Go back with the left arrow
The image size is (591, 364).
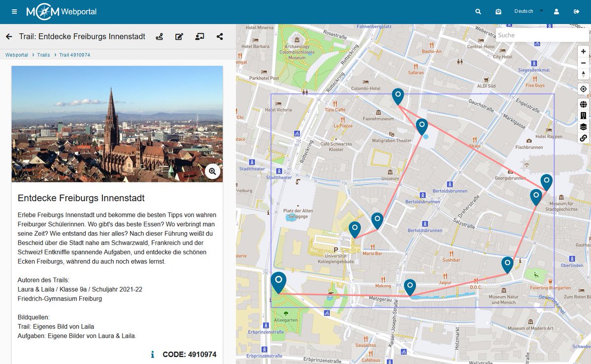point(9,36)
